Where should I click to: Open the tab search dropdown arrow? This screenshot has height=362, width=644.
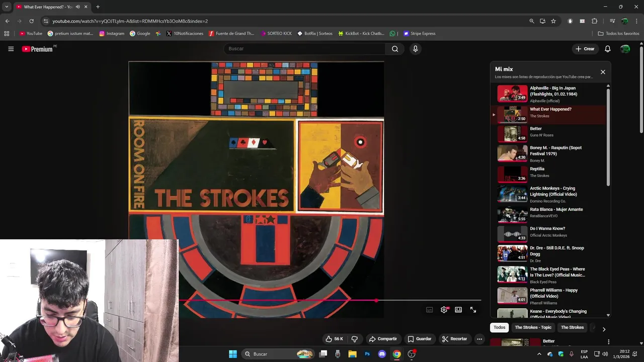coord(7,7)
